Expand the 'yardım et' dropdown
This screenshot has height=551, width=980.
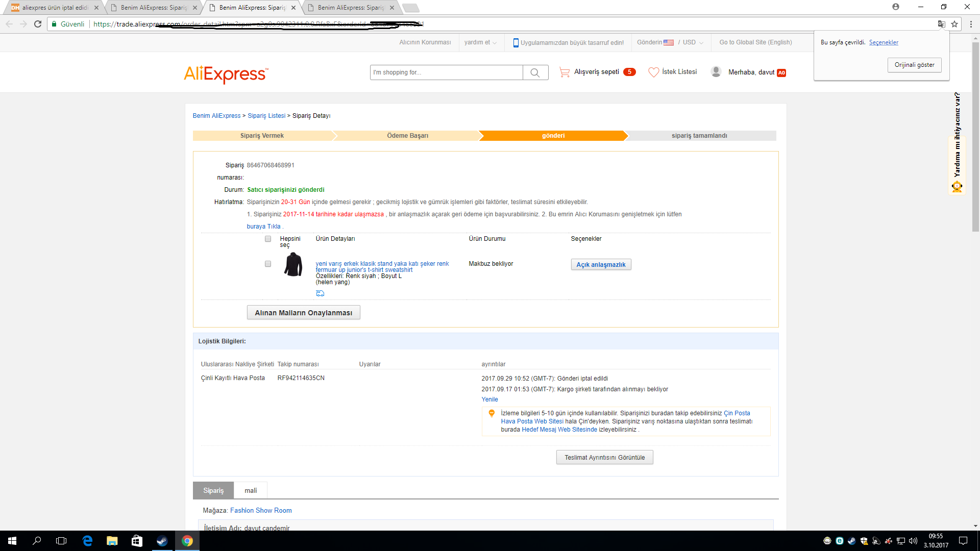pyautogui.click(x=480, y=42)
